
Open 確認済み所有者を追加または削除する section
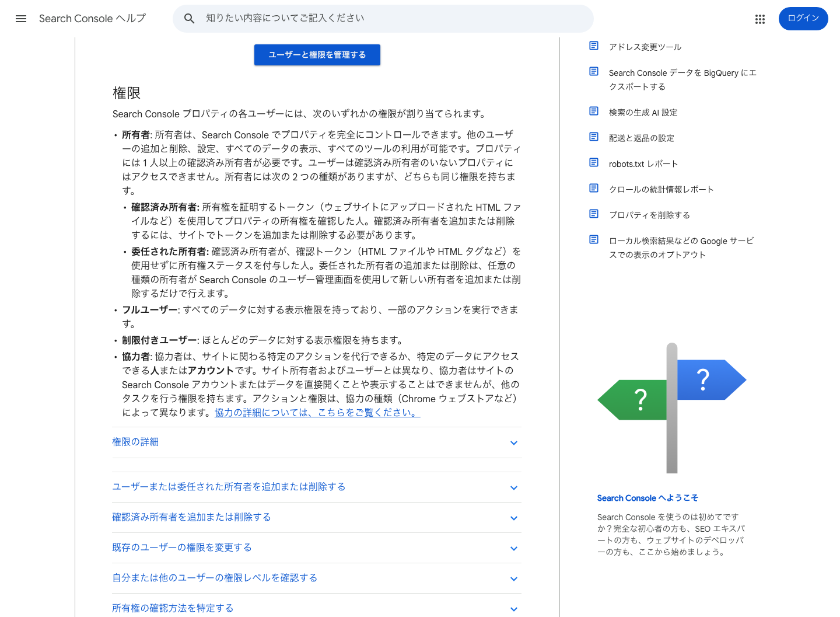point(191,517)
